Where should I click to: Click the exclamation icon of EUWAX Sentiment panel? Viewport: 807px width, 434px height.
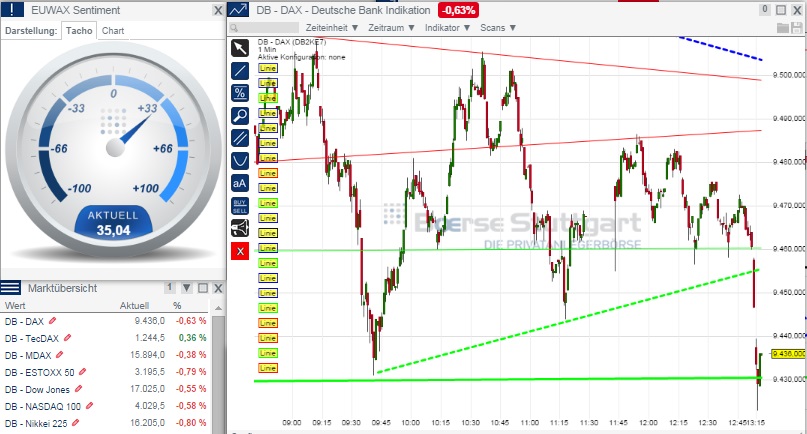tap(12, 9)
